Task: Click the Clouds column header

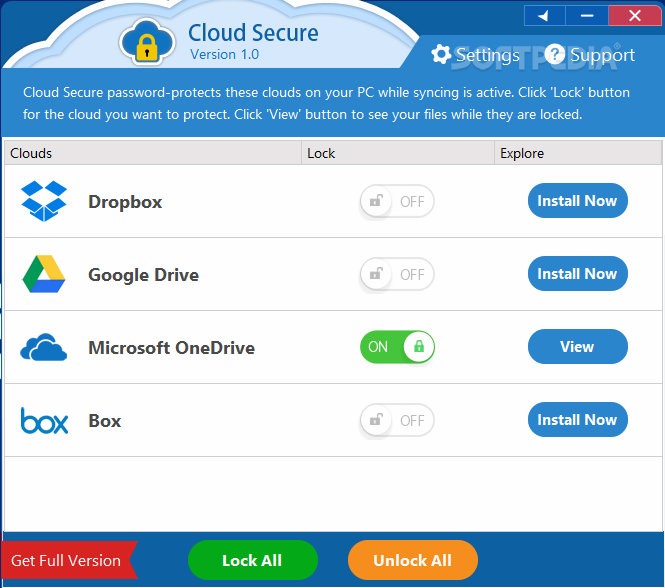Action: [153, 153]
